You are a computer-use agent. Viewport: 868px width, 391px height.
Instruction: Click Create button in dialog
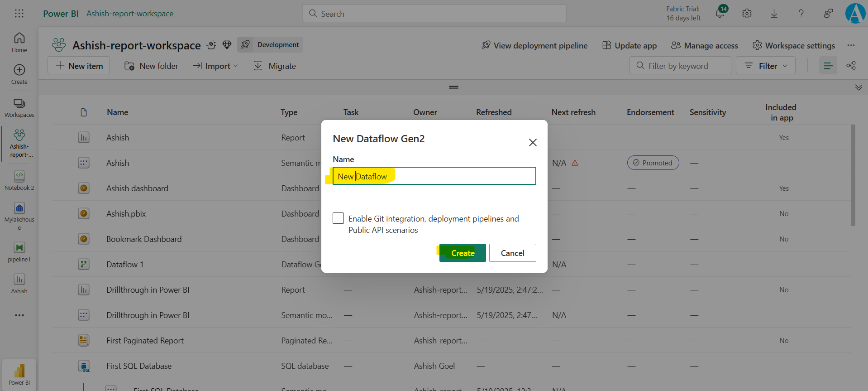[463, 253]
